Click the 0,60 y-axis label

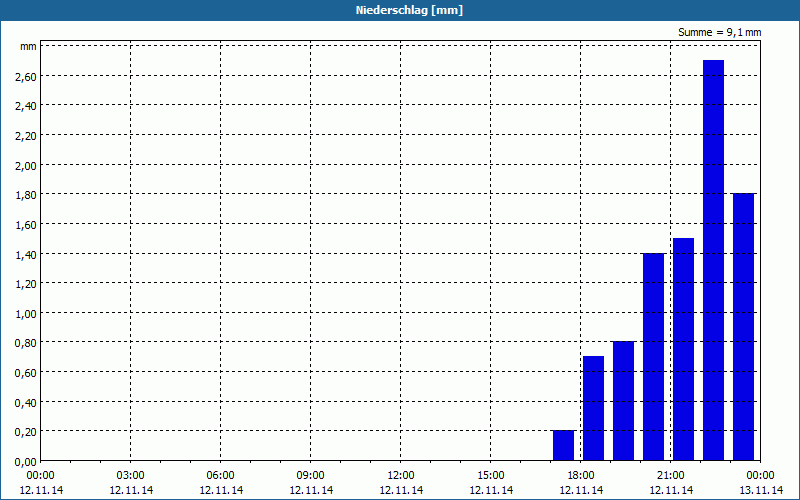click(x=26, y=372)
